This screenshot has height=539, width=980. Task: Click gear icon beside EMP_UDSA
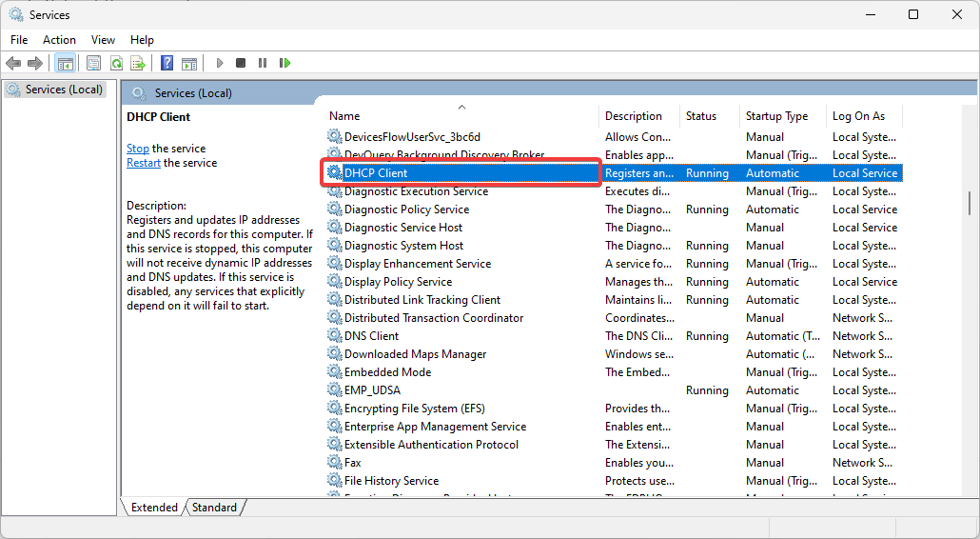pos(335,390)
